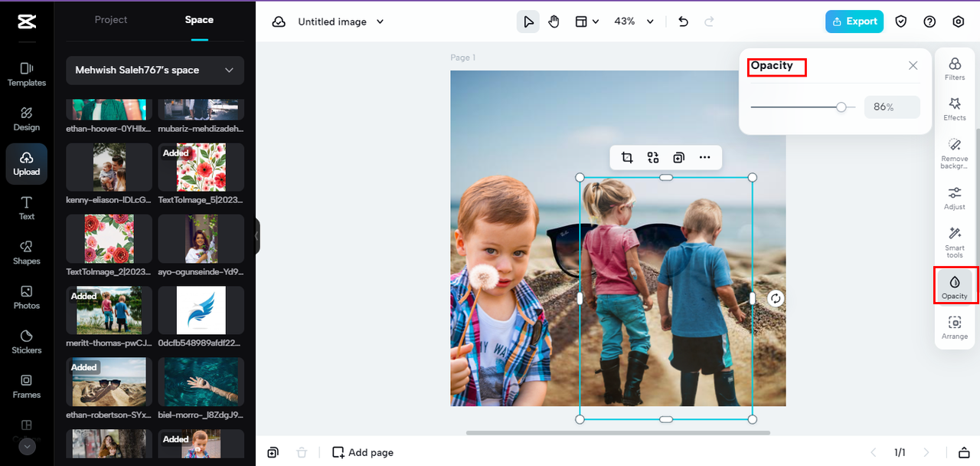
Task: Open the Arrange tool
Action: 955,327
